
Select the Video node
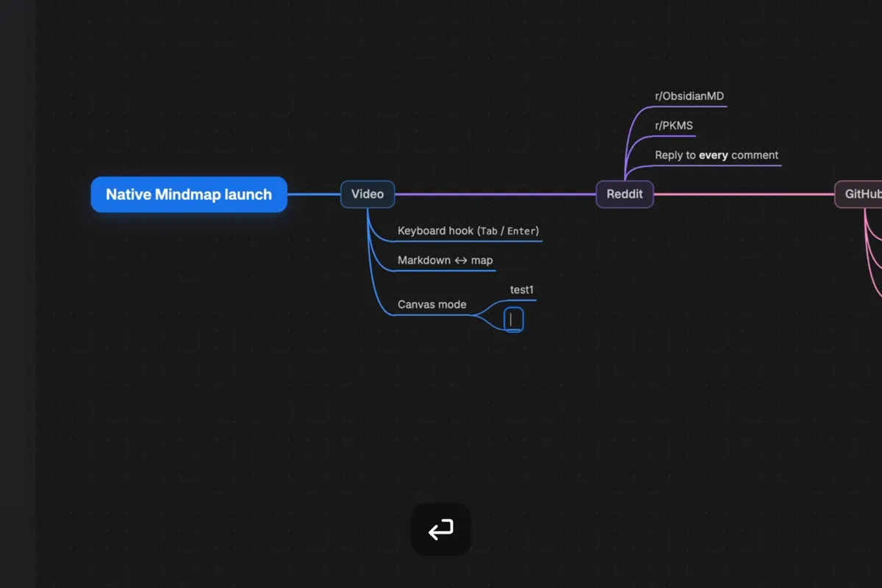click(x=367, y=194)
